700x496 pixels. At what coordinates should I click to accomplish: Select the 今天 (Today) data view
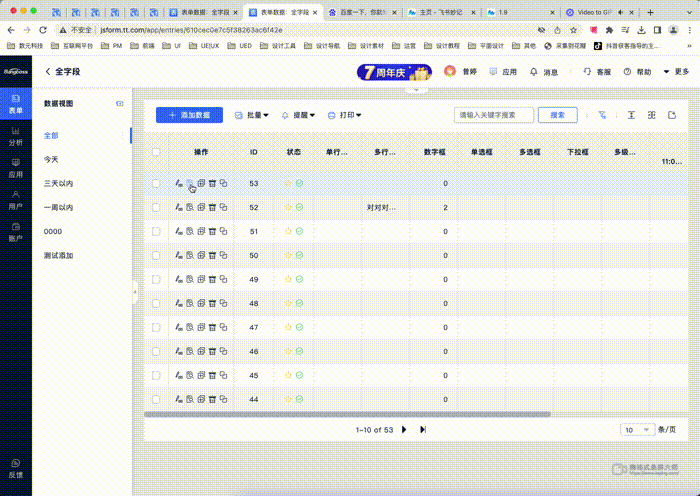pos(51,160)
